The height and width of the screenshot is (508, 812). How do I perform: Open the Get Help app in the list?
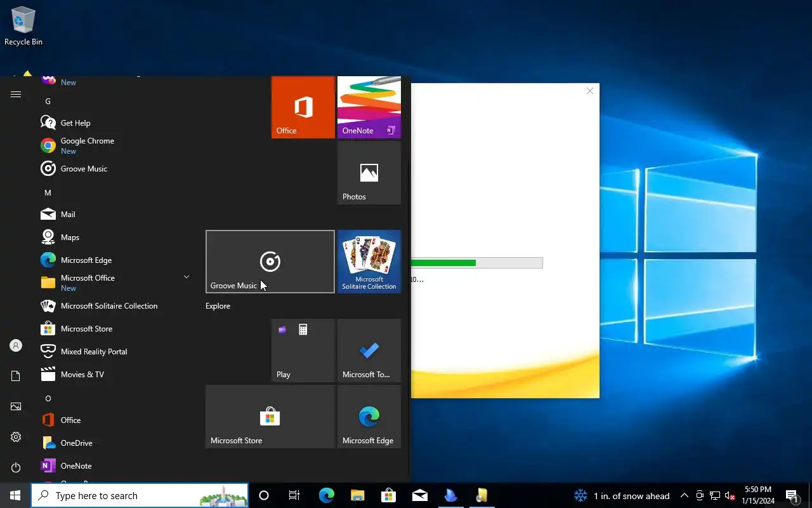(x=114, y=123)
